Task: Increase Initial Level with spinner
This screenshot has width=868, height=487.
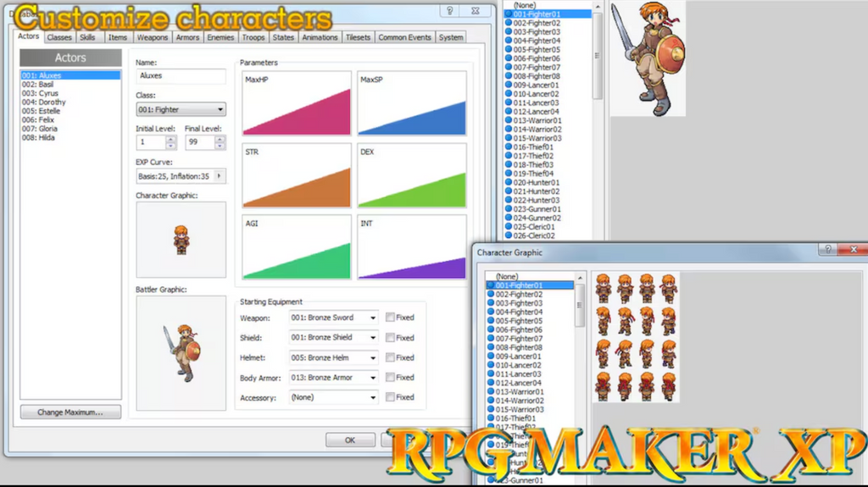Action: point(171,139)
